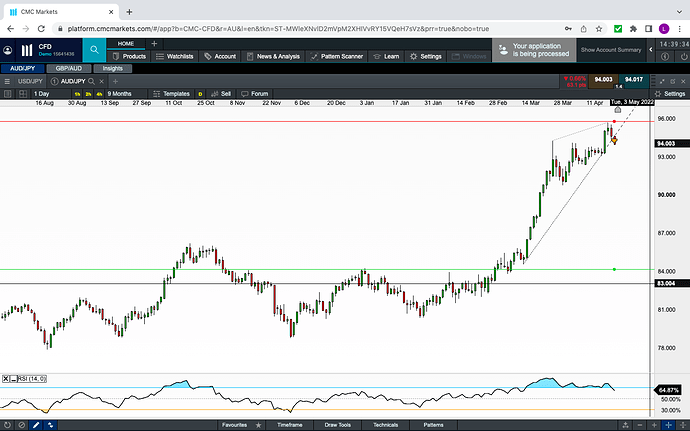
Task: Click the 83.004 horizontal price level marker
Action: pyautogui.click(x=667, y=284)
